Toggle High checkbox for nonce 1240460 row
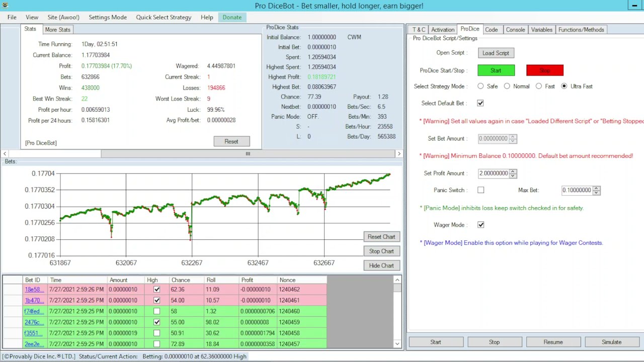This screenshot has width=644, height=362. [157, 311]
